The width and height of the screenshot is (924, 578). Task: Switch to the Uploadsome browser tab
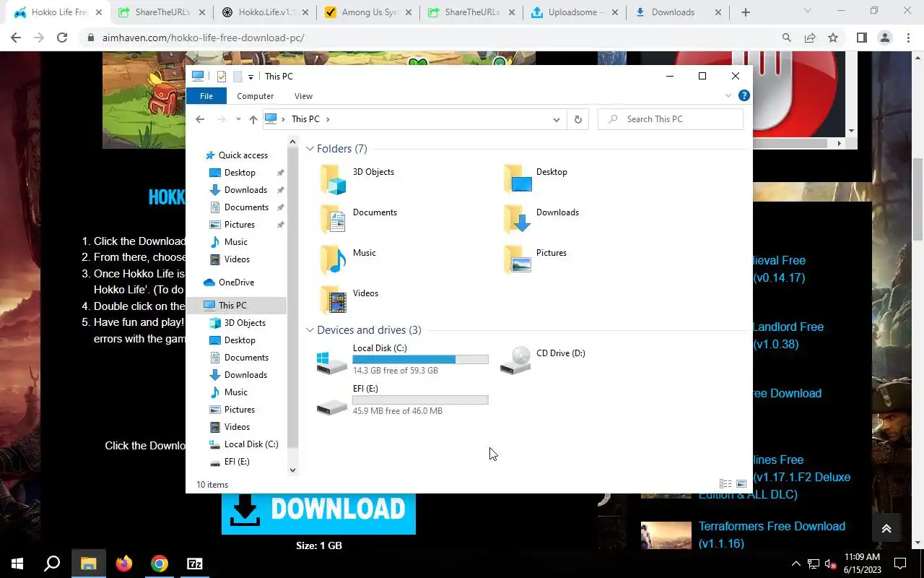tap(577, 12)
